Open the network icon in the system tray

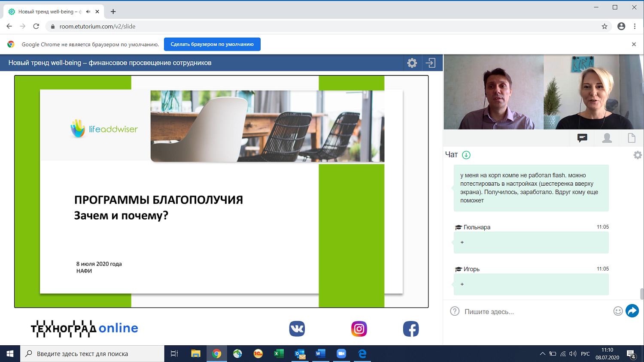click(563, 354)
